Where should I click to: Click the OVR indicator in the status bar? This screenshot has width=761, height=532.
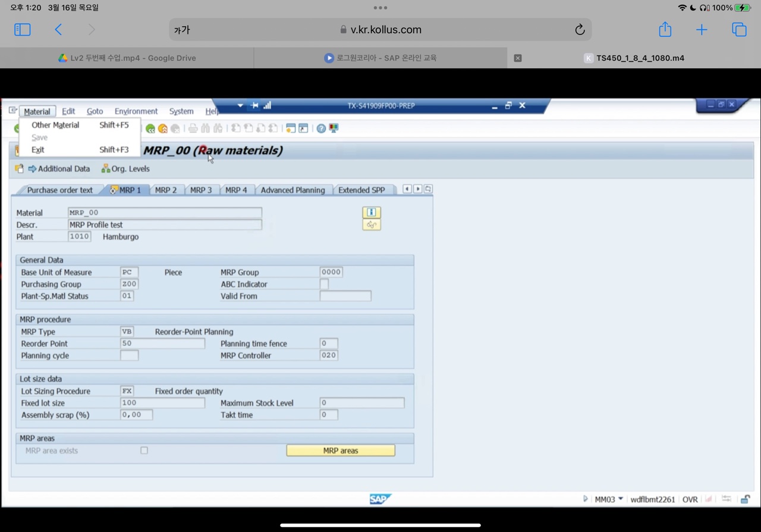[690, 499]
